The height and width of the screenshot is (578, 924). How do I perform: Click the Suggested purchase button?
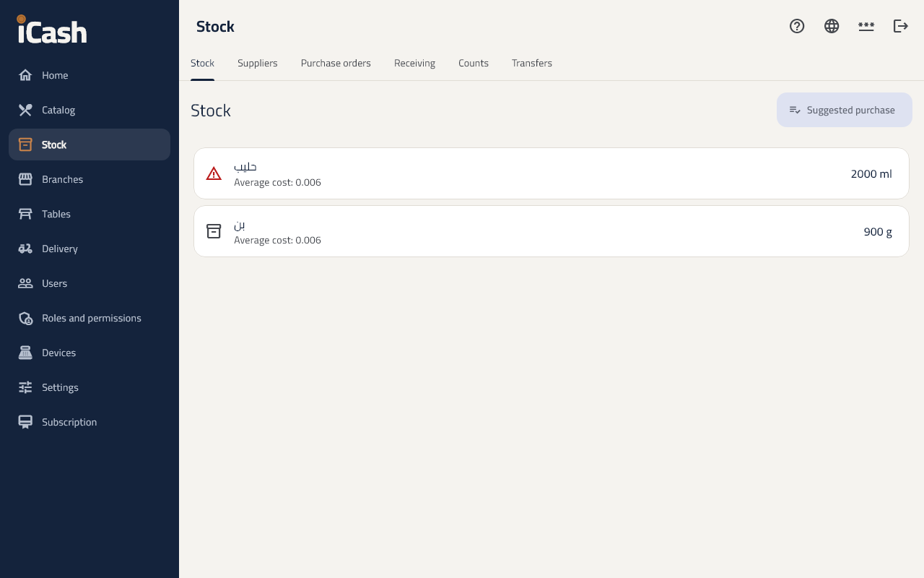[x=845, y=110]
